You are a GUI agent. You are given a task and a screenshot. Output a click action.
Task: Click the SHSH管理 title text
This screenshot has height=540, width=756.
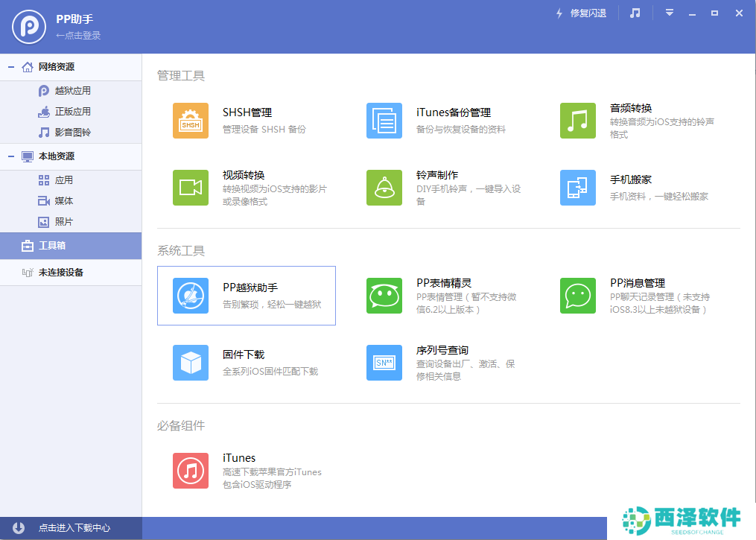[x=247, y=112]
